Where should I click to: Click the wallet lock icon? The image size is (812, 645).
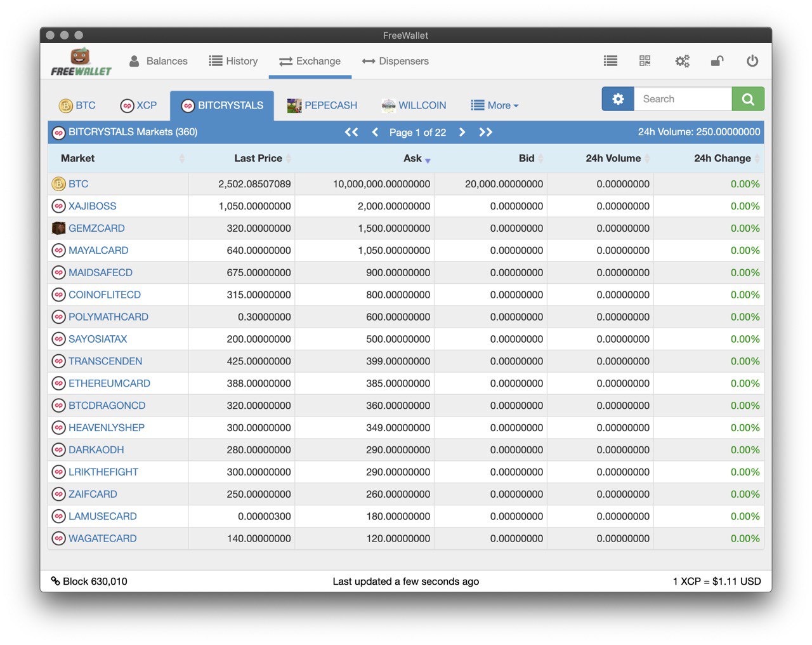(717, 61)
